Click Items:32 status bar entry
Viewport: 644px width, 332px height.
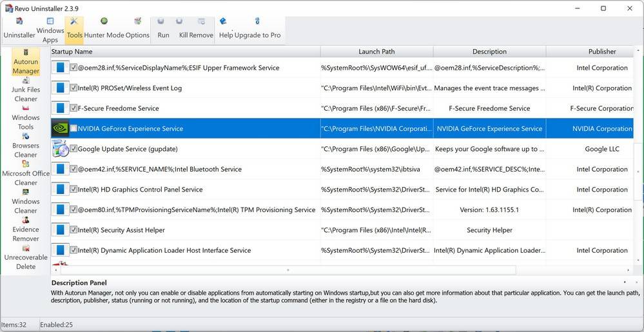(x=14, y=325)
